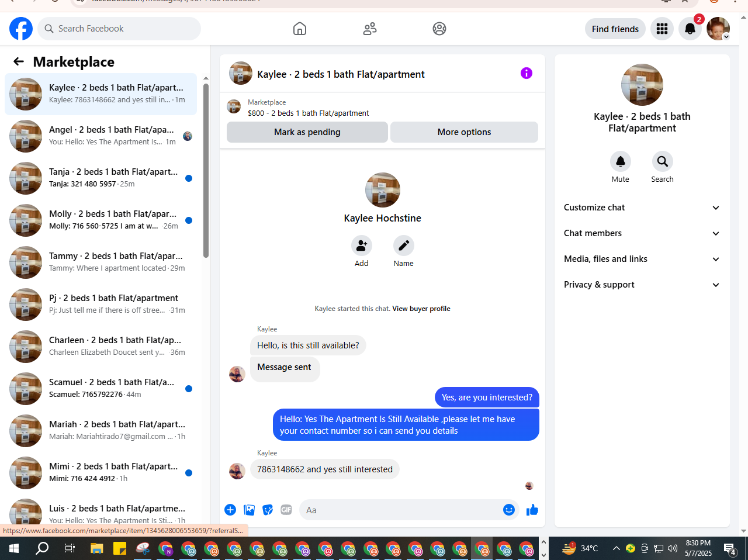Open Tammy's conversation in list
This screenshot has height=560, width=748.
click(x=101, y=262)
